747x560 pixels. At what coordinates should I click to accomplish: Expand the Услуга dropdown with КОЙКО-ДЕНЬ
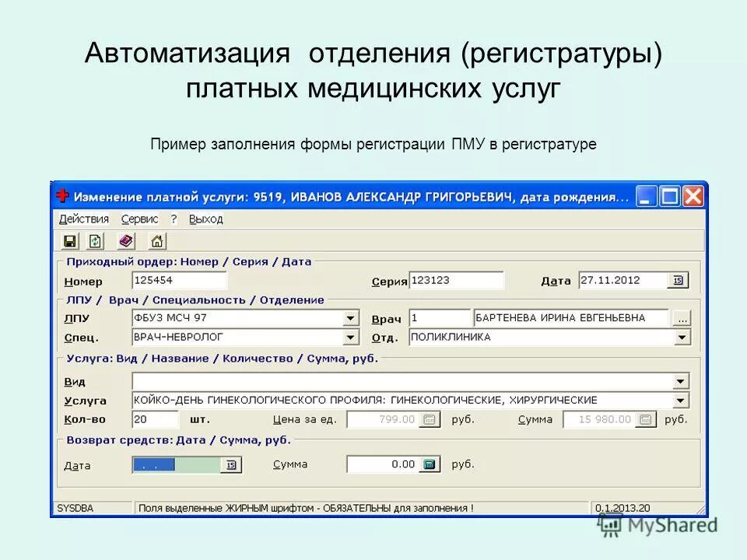point(680,400)
